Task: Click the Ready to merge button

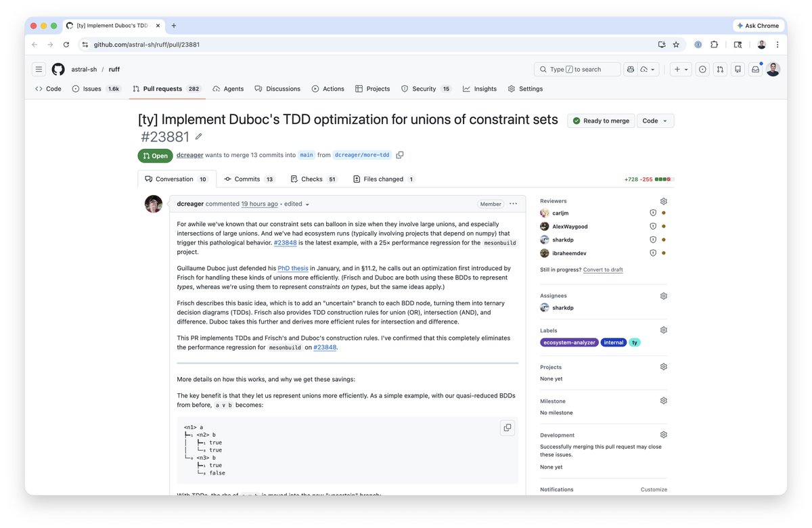Action: click(601, 120)
